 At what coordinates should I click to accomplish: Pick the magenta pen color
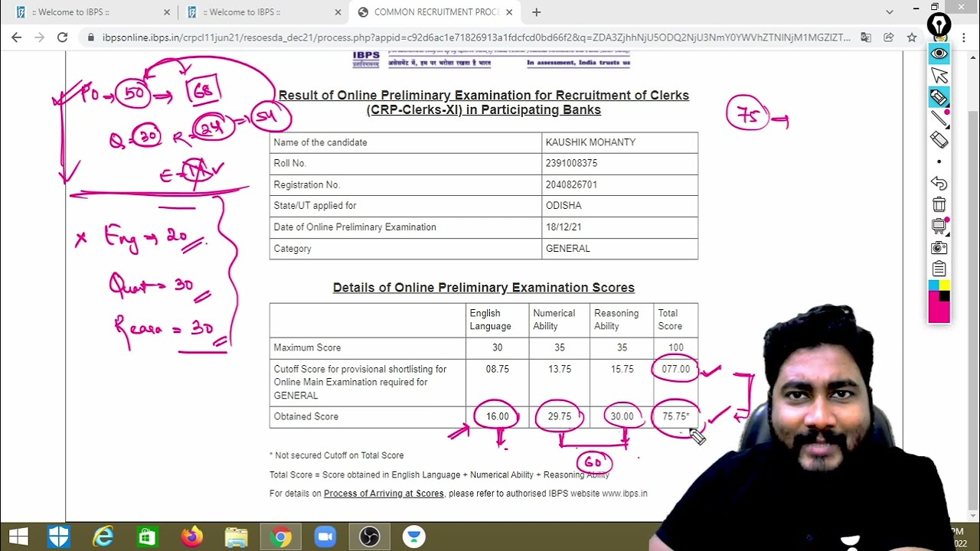click(x=939, y=312)
